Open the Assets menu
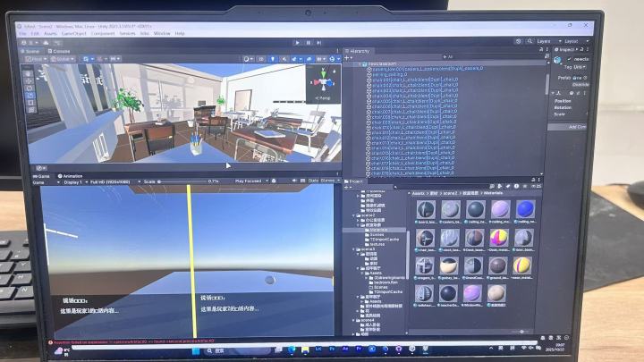Viewport: 644px width, 362px height. point(50,33)
